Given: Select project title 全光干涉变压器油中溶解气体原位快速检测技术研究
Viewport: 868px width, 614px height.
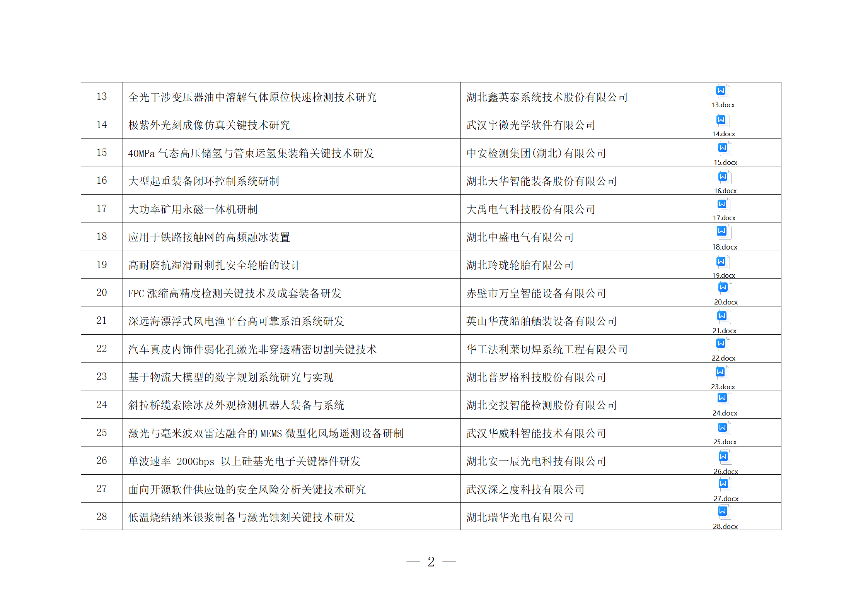Looking at the screenshot, I should (252, 97).
